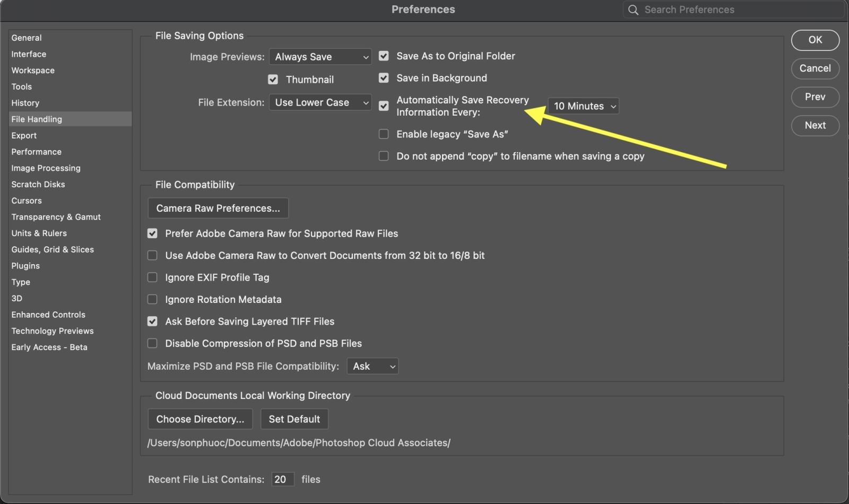Enable legacy "Save As" option

pos(384,134)
